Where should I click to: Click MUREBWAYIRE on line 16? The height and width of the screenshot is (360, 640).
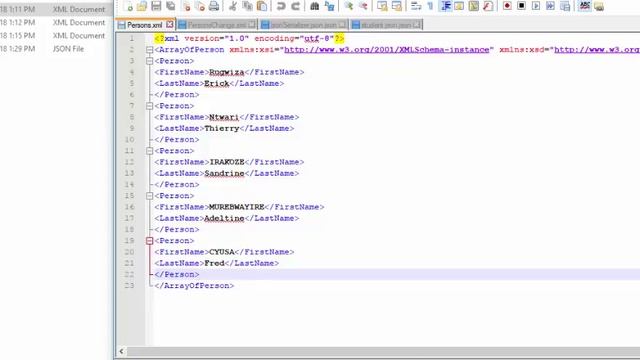point(237,207)
